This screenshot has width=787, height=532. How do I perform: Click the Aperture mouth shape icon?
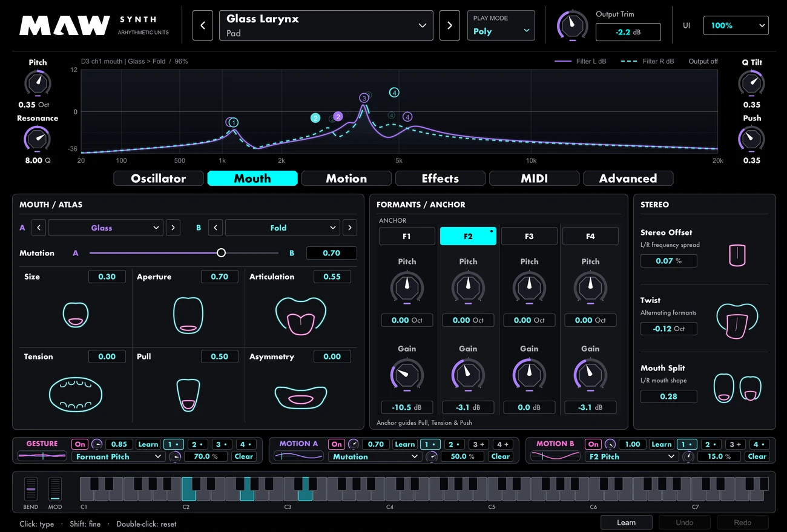(188, 315)
